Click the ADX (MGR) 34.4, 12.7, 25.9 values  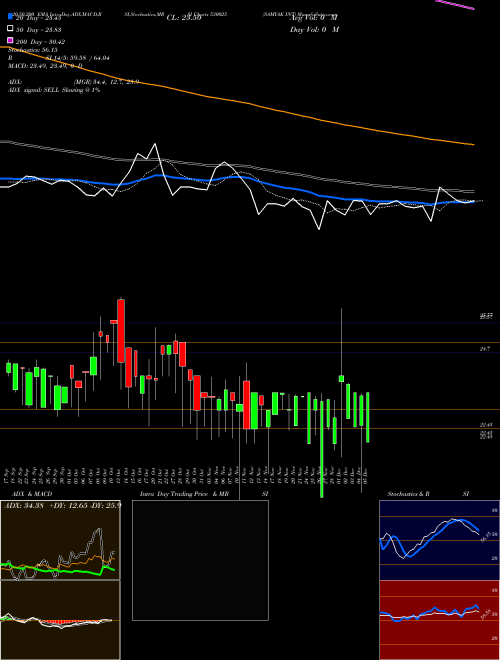106,82
